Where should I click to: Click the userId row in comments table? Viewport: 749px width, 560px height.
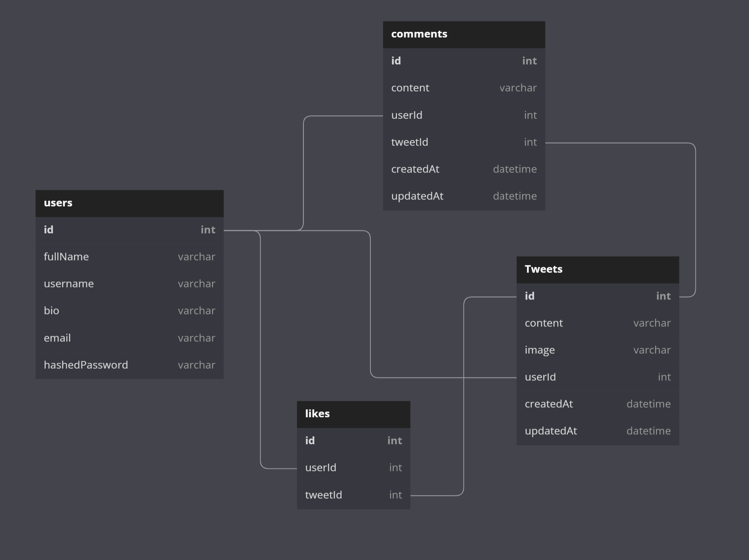[x=464, y=116]
